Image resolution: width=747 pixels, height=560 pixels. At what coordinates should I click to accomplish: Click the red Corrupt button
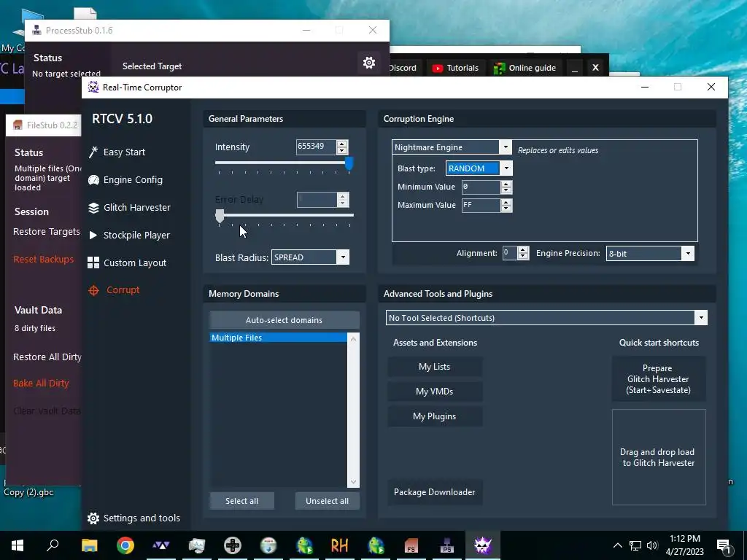(123, 289)
